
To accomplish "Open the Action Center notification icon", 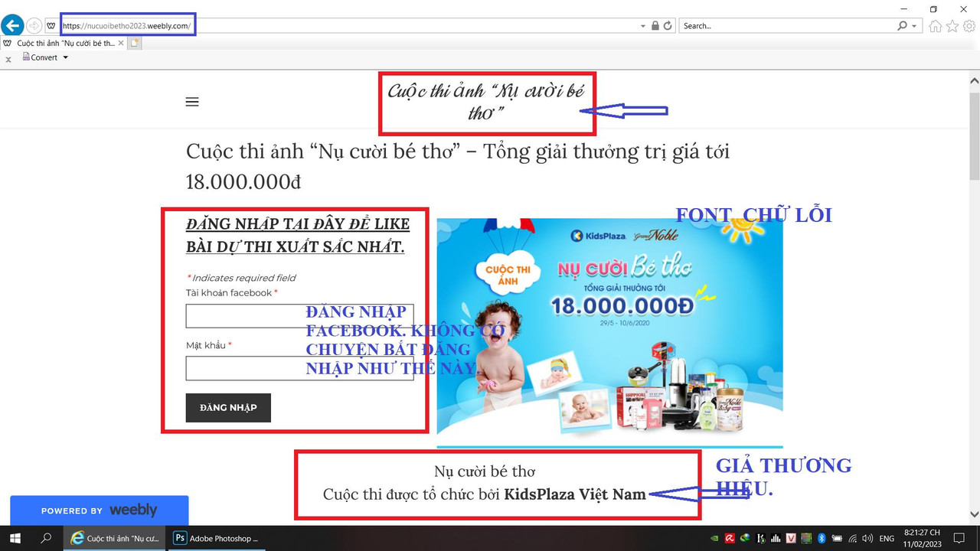I will (959, 539).
